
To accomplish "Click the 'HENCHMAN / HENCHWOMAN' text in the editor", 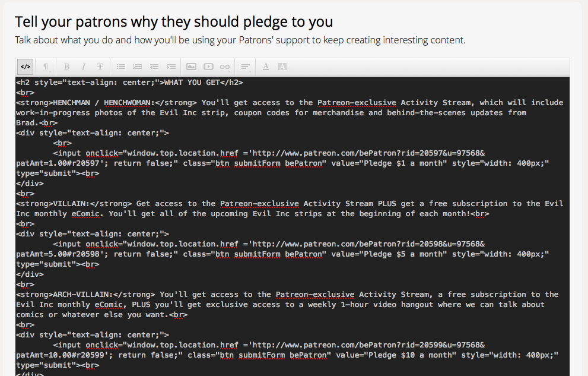I will tap(103, 103).
